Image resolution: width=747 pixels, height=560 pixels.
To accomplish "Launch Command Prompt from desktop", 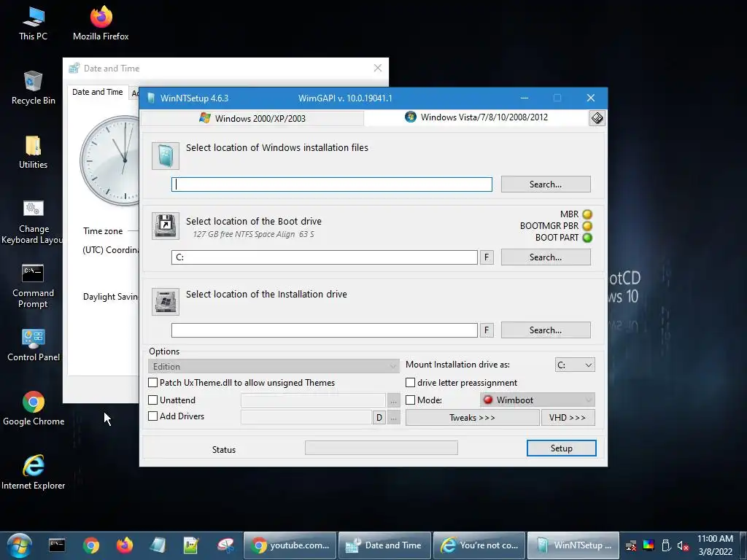I will point(33,286).
